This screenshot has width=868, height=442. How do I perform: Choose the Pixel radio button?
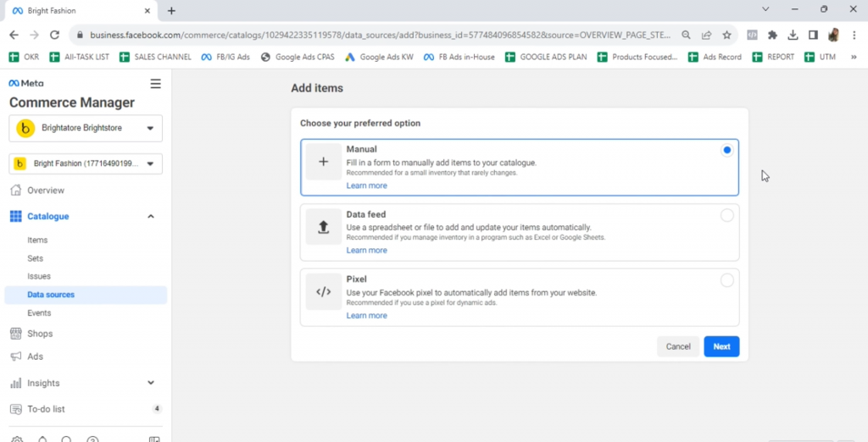pos(726,280)
